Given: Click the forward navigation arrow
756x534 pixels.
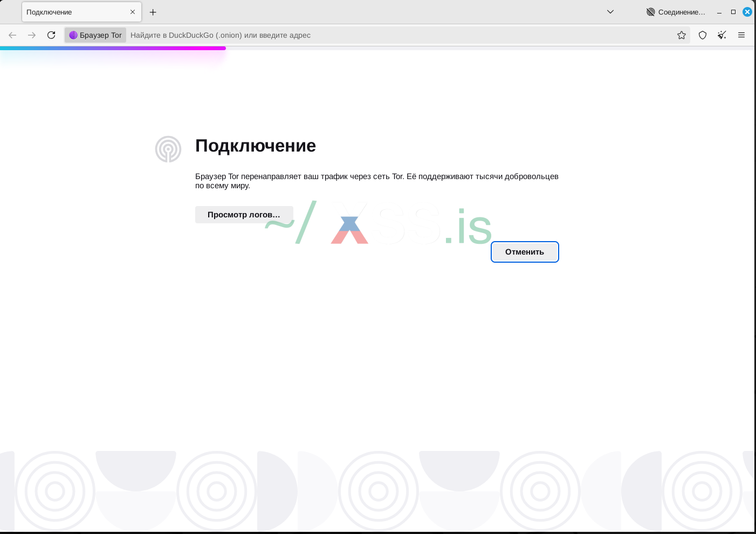Looking at the screenshot, I should [x=32, y=35].
